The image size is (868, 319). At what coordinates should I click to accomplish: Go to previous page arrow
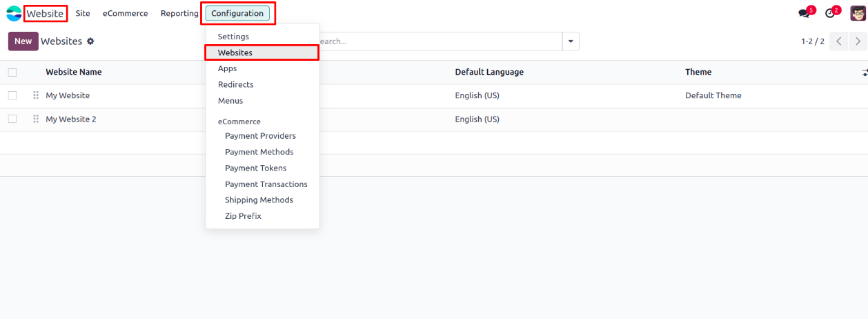coord(839,41)
